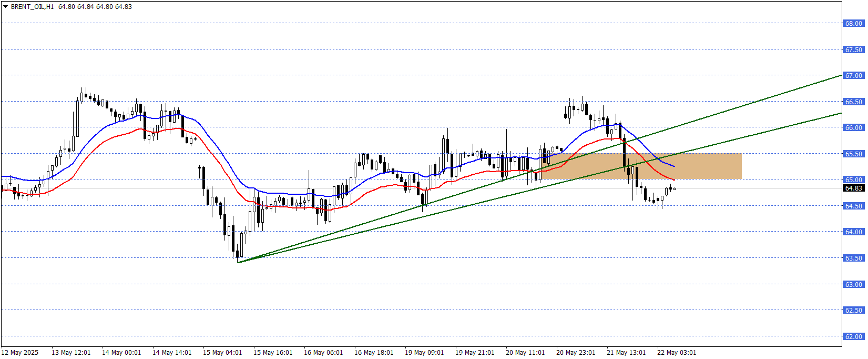Click the 15 May 04:01 time label
Image resolution: width=868 pixels, height=359 pixels.
tap(222, 352)
